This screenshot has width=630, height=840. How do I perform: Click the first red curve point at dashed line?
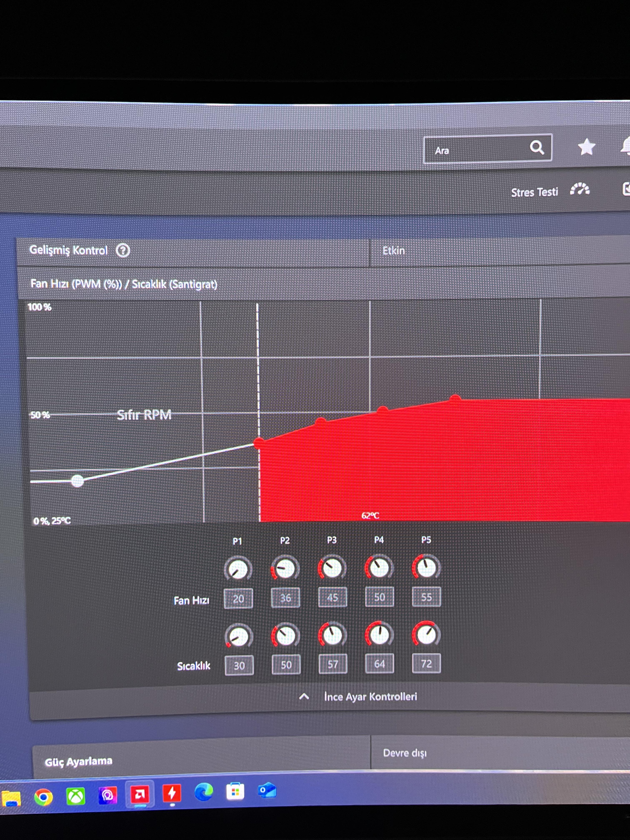(x=259, y=443)
